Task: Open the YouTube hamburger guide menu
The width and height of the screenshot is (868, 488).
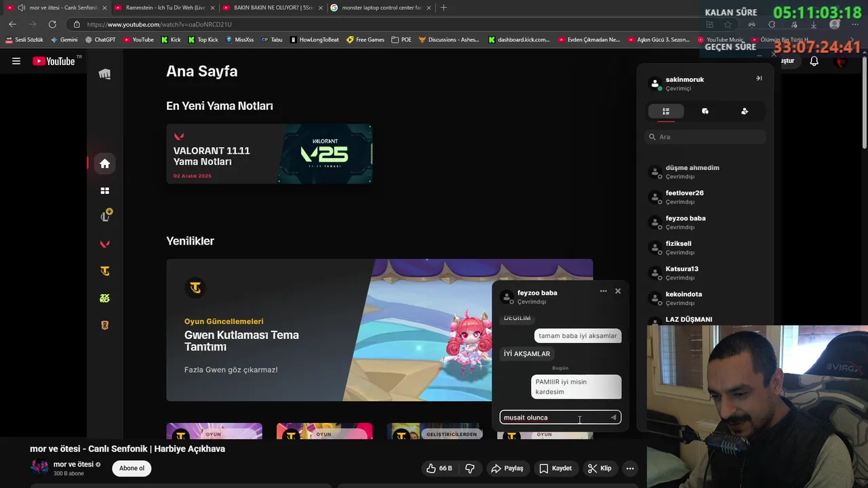Action: coord(16,61)
